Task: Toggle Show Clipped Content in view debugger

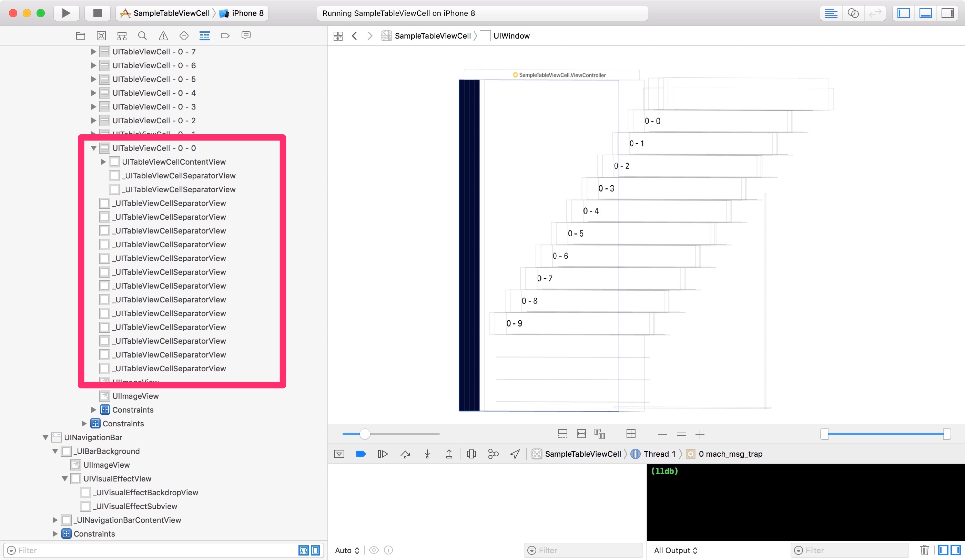Action: pyautogui.click(x=562, y=434)
